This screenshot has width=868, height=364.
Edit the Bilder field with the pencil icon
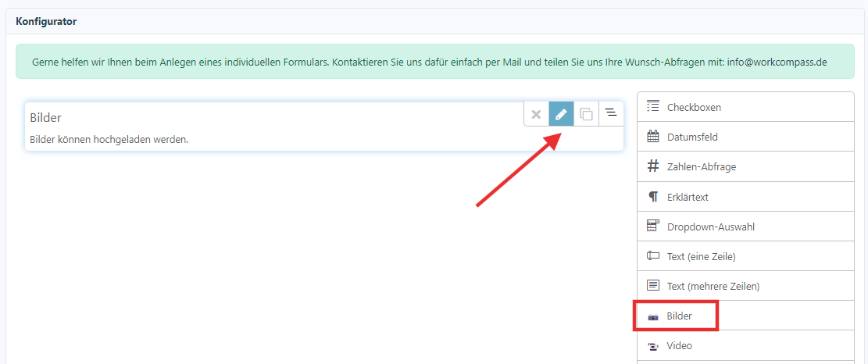pyautogui.click(x=561, y=115)
